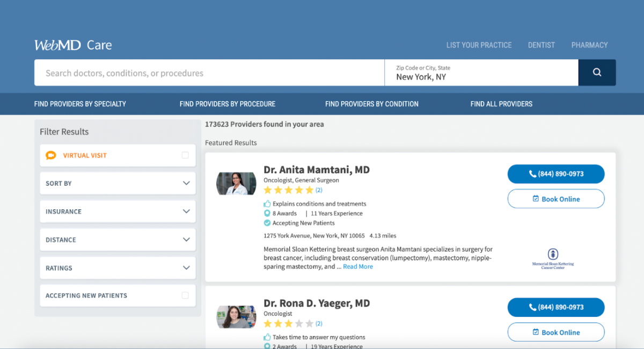The image size is (644, 349).
Task: Click the thumbs-up icon next to 'Explains conditions and treatments'
Action: (x=266, y=203)
